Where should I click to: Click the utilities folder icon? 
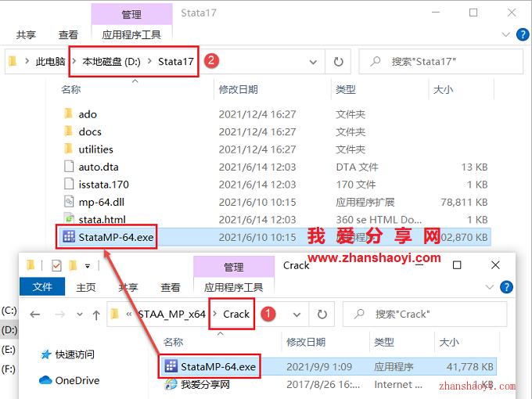coord(68,149)
